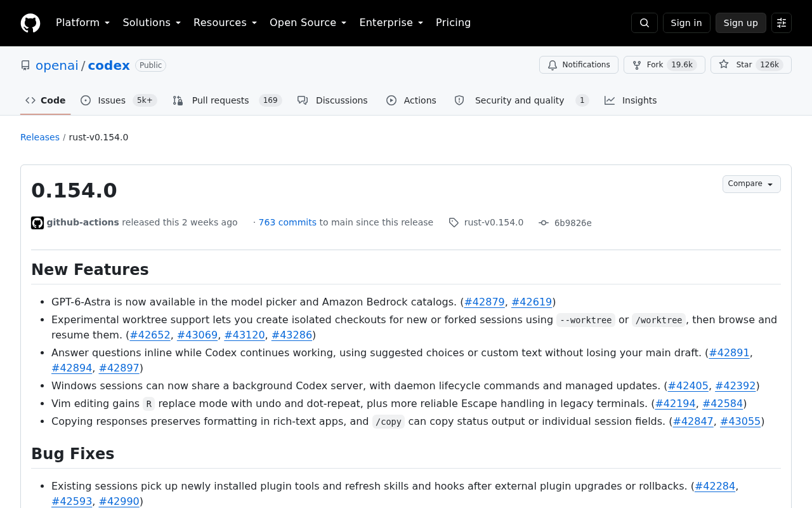Viewport: 812px width, 508px height.
Task: Open pull request #42897
Action: (119, 368)
